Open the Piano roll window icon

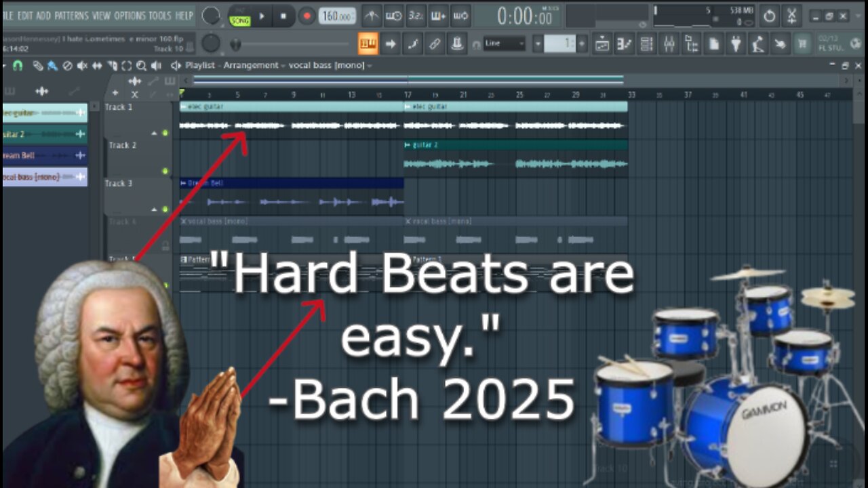(x=625, y=44)
